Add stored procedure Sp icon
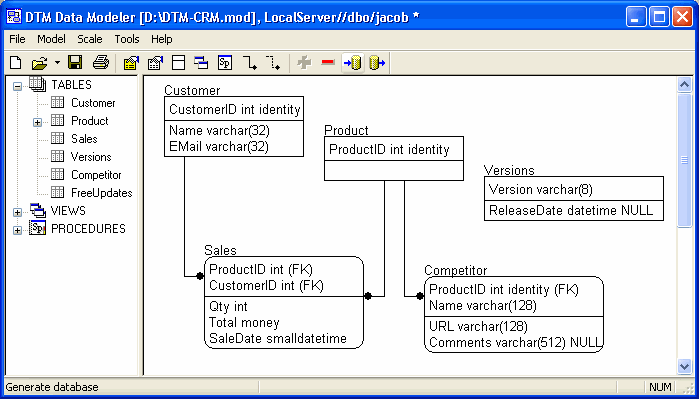 [x=225, y=63]
